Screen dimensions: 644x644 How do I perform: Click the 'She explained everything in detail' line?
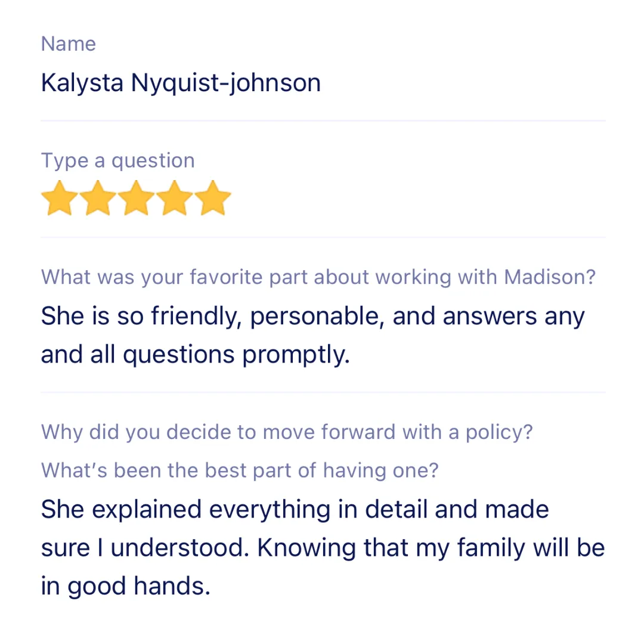tap(295, 510)
